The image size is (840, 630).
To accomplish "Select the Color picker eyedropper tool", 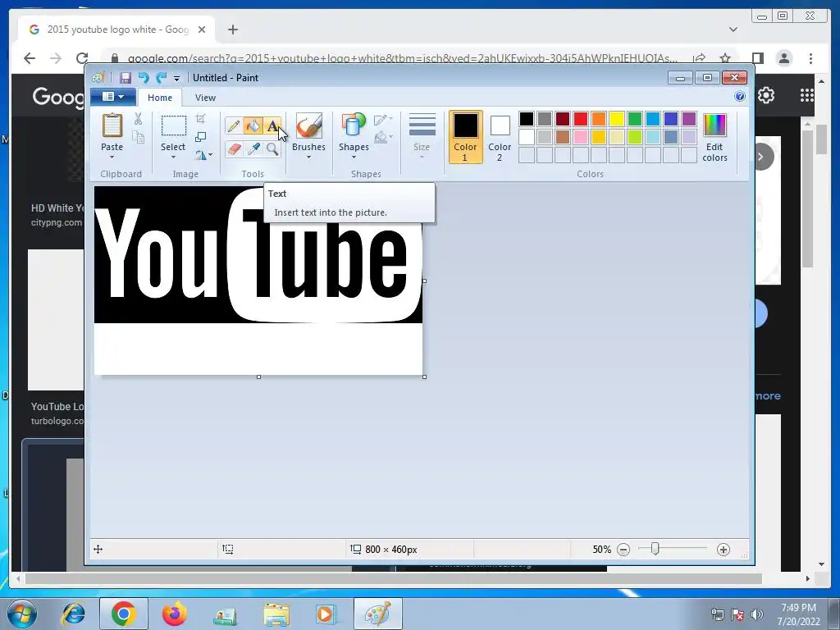I will click(253, 148).
